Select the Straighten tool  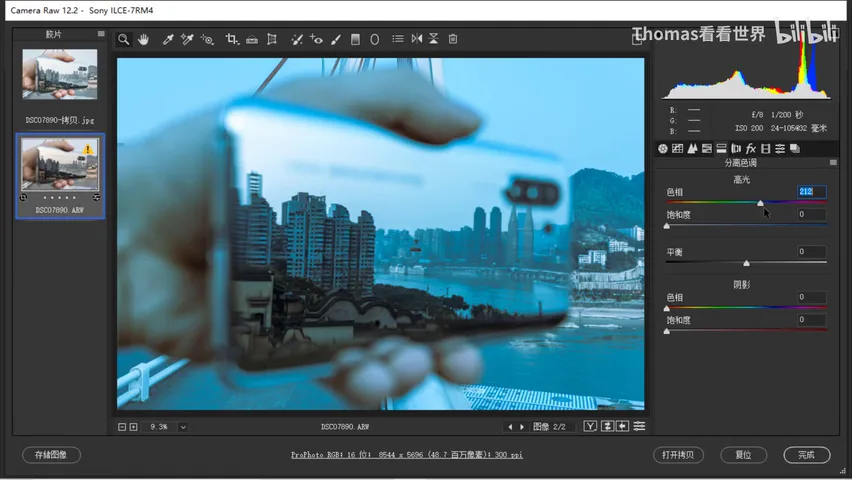[252, 39]
